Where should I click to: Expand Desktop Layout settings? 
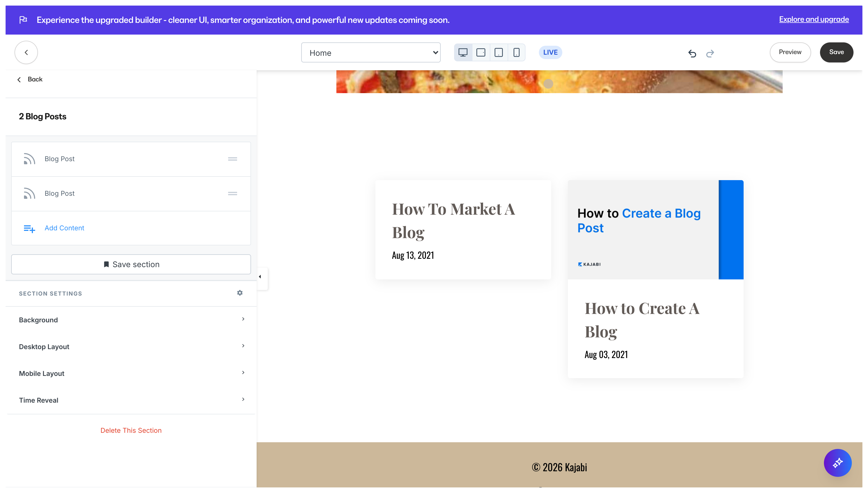(x=131, y=346)
